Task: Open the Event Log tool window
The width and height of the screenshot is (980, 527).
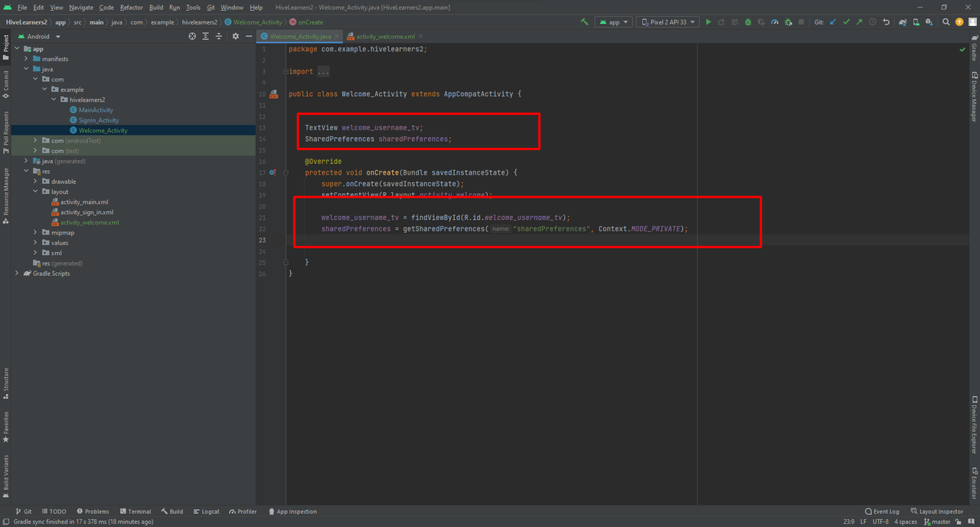Action: pyautogui.click(x=882, y=512)
